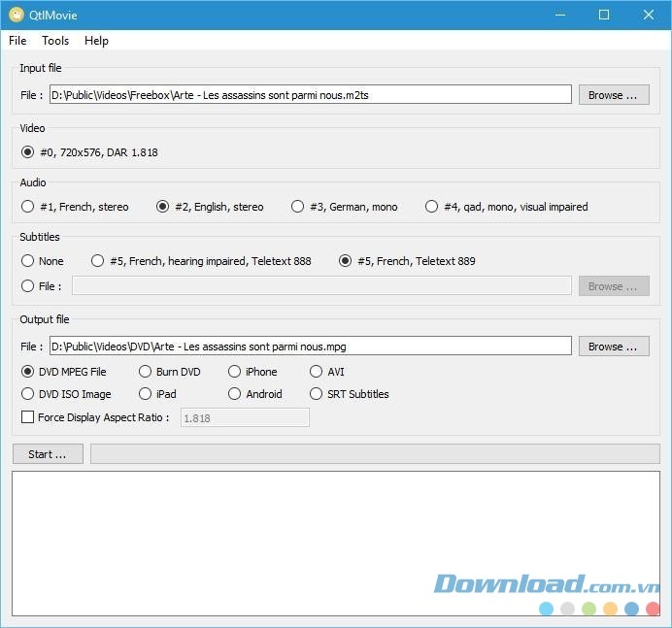The width and height of the screenshot is (672, 628).
Task: Select iPhone as output format
Action: coord(235,372)
